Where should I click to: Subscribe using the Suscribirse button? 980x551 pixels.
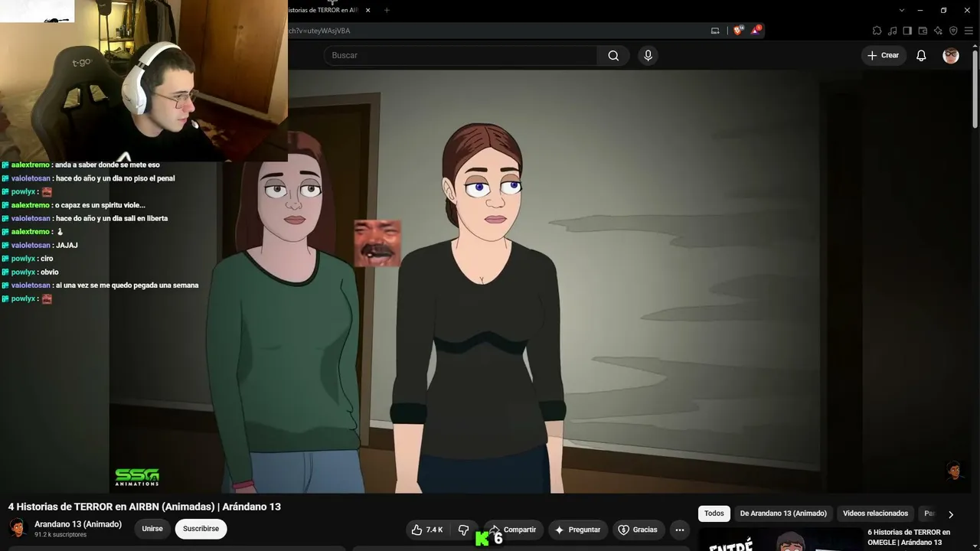pos(201,529)
